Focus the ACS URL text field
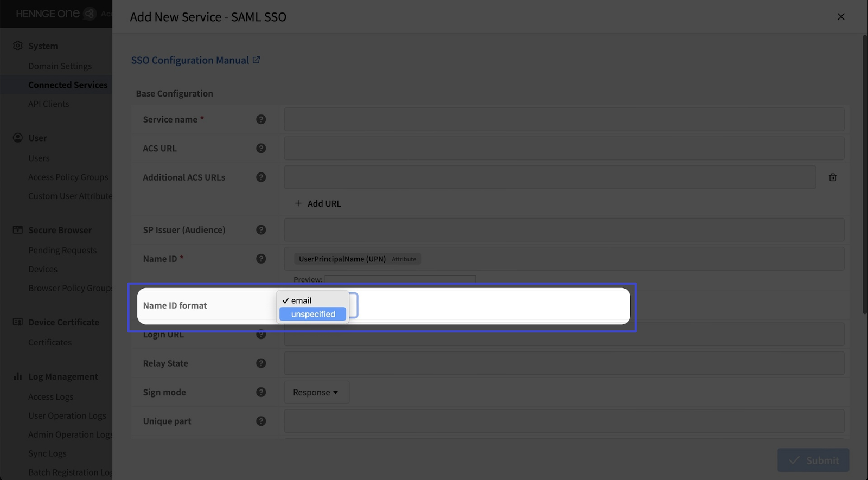The image size is (868, 480). [564, 148]
